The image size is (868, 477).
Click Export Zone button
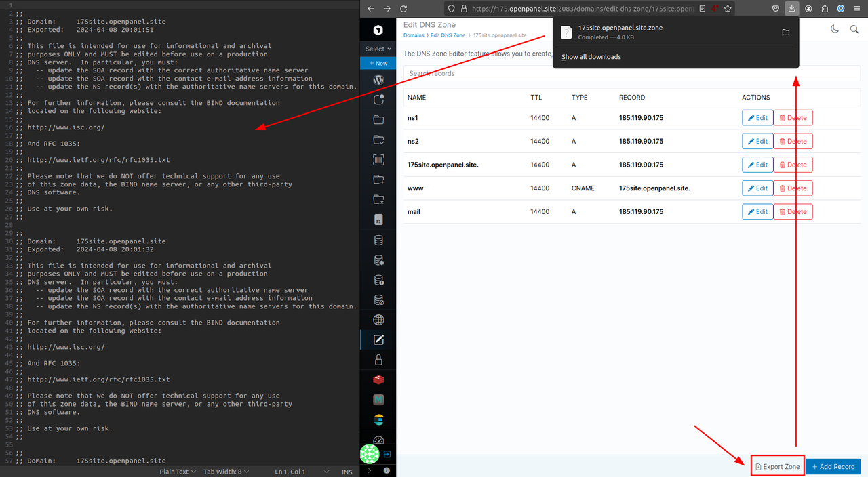pyautogui.click(x=778, y=467)
